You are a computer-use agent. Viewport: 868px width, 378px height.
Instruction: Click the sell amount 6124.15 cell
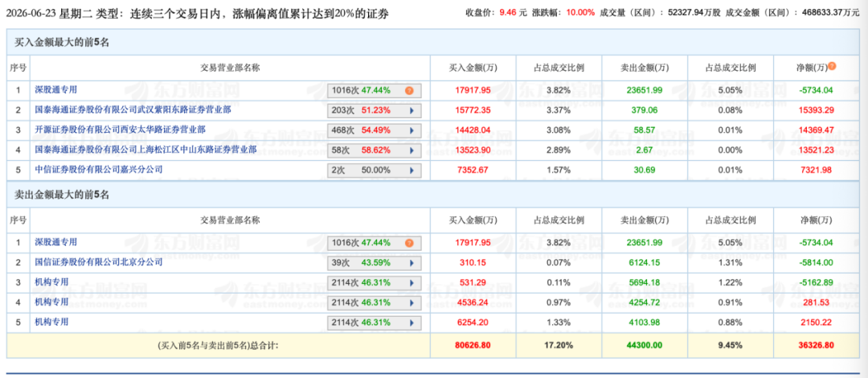643,263
